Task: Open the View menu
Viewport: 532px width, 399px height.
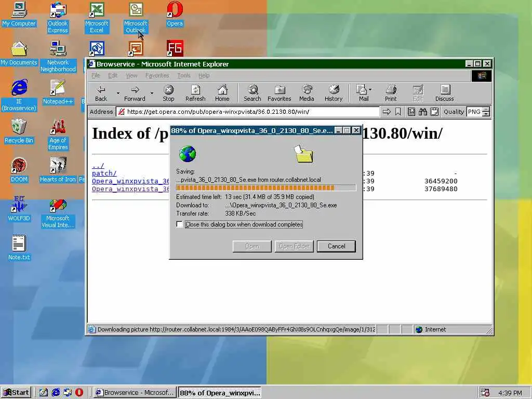Action: tap(131, 75)
